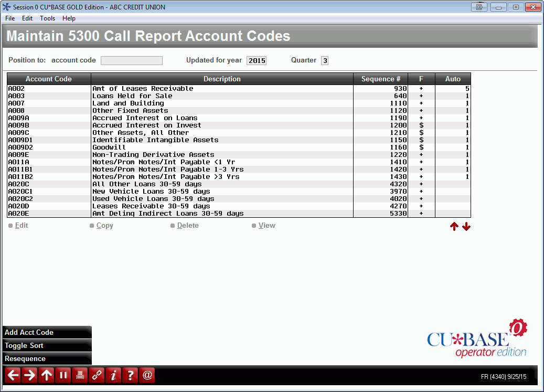Open help with the question mark icon
544x392 pixels.
(x=130, y=375)
